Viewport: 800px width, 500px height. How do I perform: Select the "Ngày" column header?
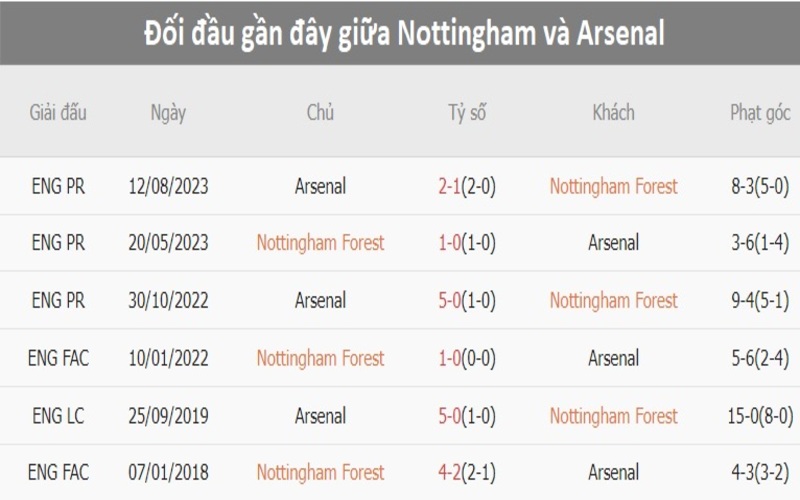pos(168,112)
